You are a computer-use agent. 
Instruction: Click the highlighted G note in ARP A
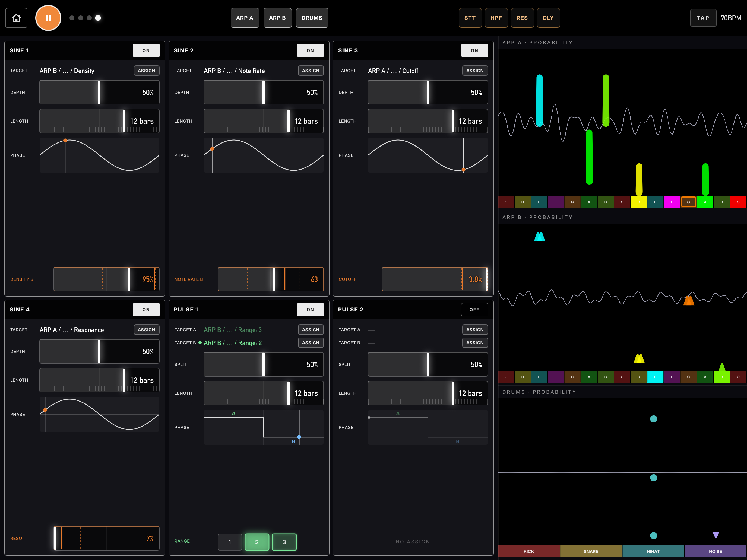[x=688, y=202]
